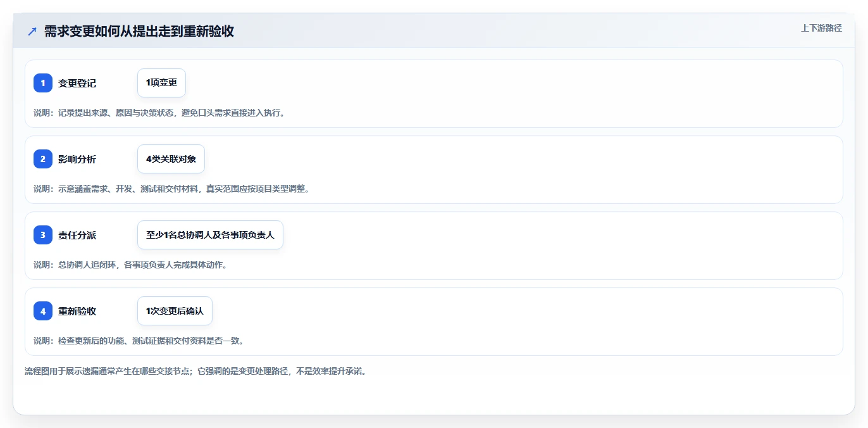Click the note starting 说明:总协调人追闭环
This screenshot has width=868, height=428.
130,265
